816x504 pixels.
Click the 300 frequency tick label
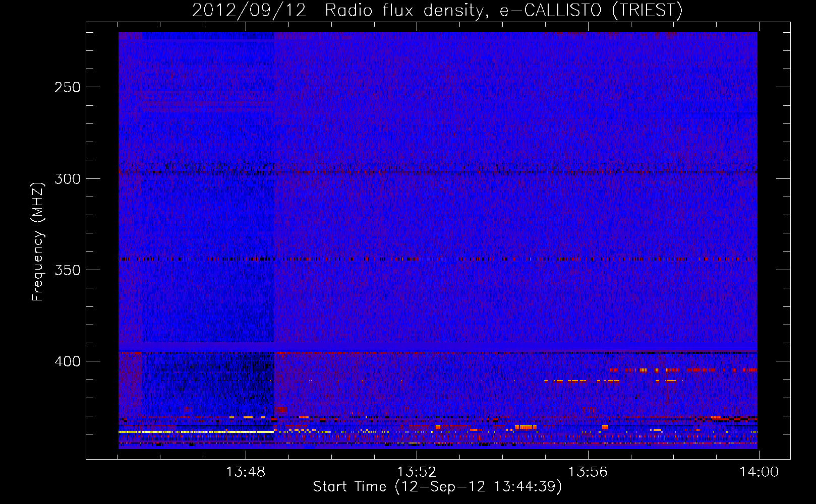[x=67, y=179]
